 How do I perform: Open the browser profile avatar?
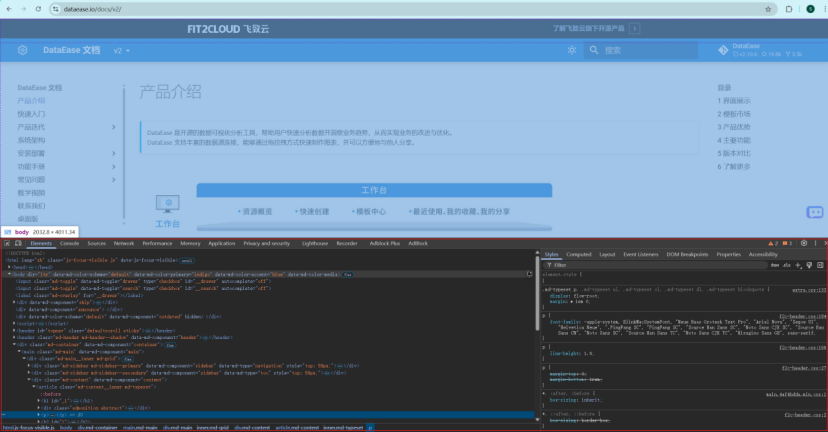(x=810, y=9)
